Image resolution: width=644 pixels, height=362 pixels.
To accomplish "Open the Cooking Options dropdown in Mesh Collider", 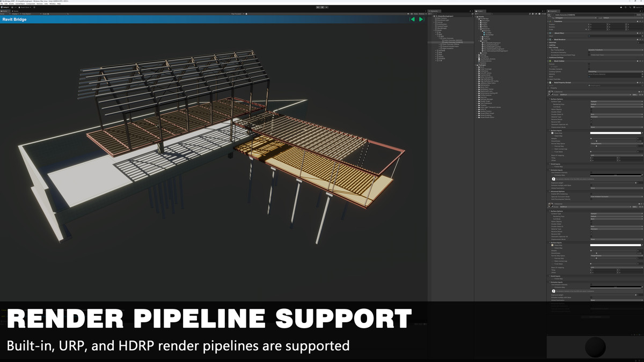I will tap(615, 71).
